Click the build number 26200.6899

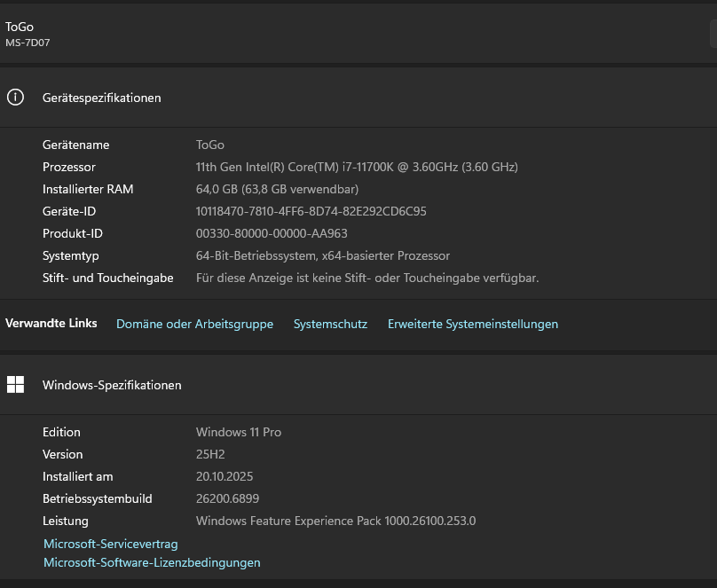(227, 498)
